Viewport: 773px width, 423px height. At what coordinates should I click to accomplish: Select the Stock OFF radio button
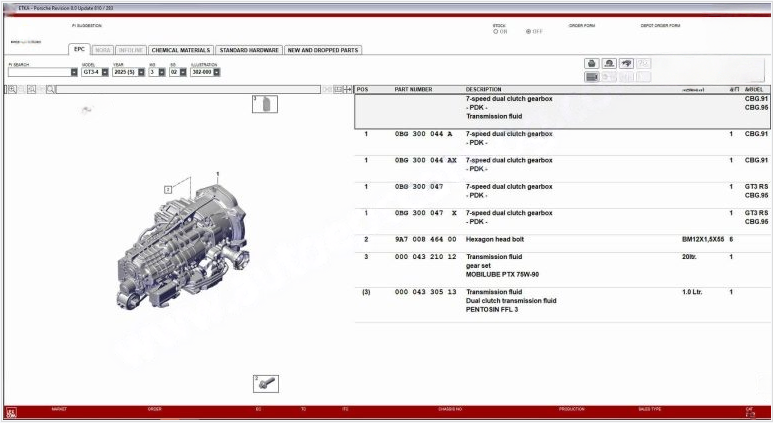click(528, 31)
